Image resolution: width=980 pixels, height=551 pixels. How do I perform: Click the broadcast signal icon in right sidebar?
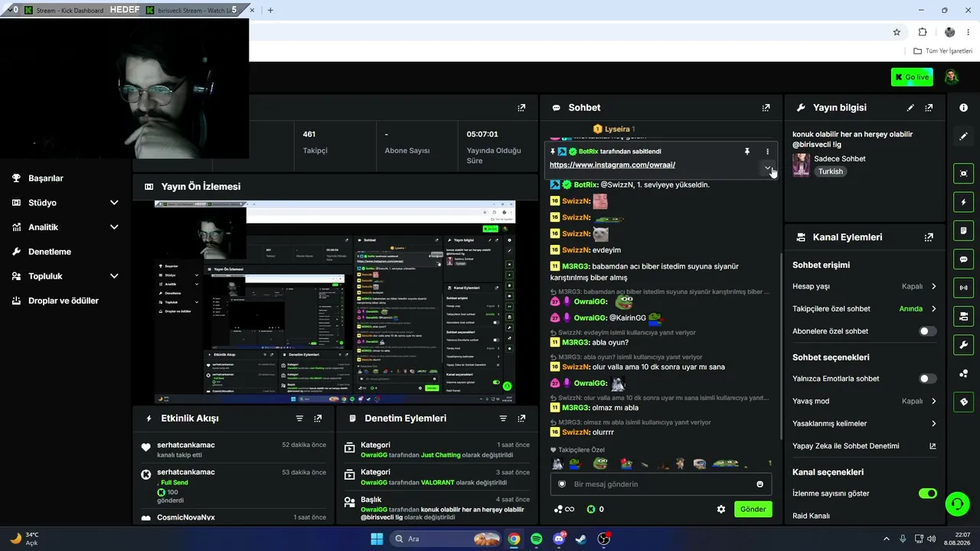click(963, 288)
